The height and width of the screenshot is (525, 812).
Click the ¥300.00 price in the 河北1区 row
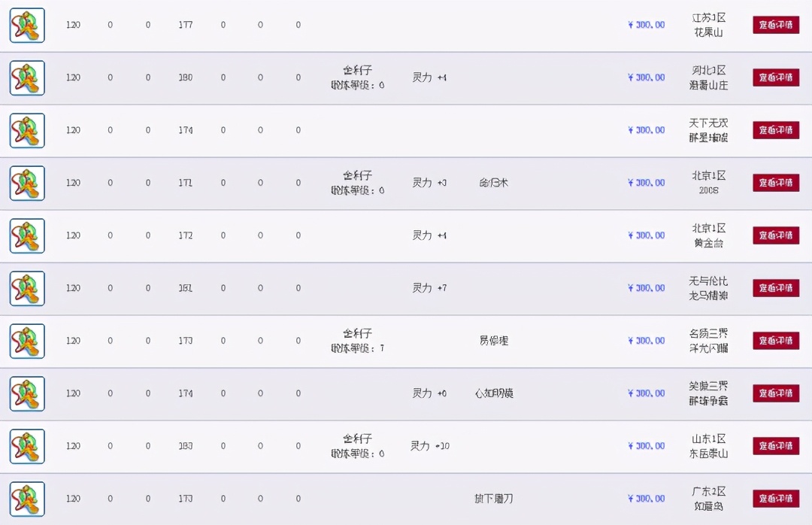coord(646,77)
